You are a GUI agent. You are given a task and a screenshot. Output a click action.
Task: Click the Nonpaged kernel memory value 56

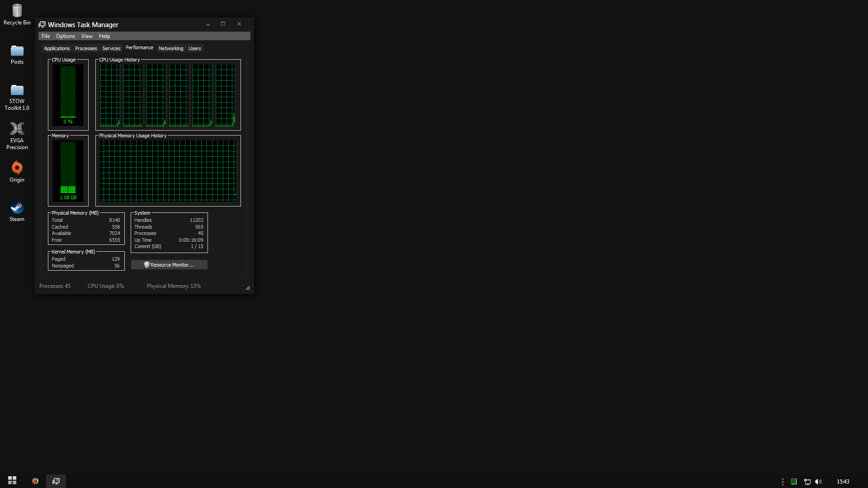click(x=117, y=266)
